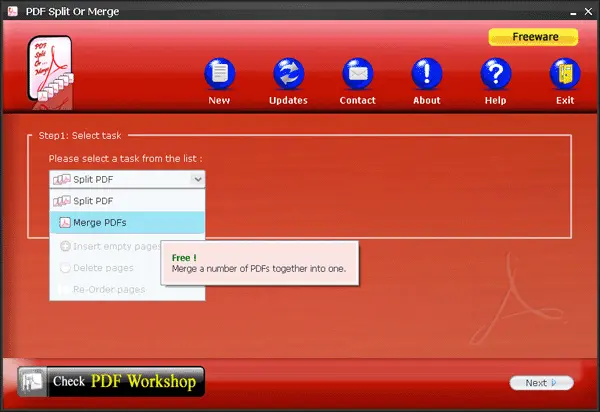This screenshot has width=600, height=412.
Task: Click the "Step1: Select task" heading
Action: tap(80, 135)
